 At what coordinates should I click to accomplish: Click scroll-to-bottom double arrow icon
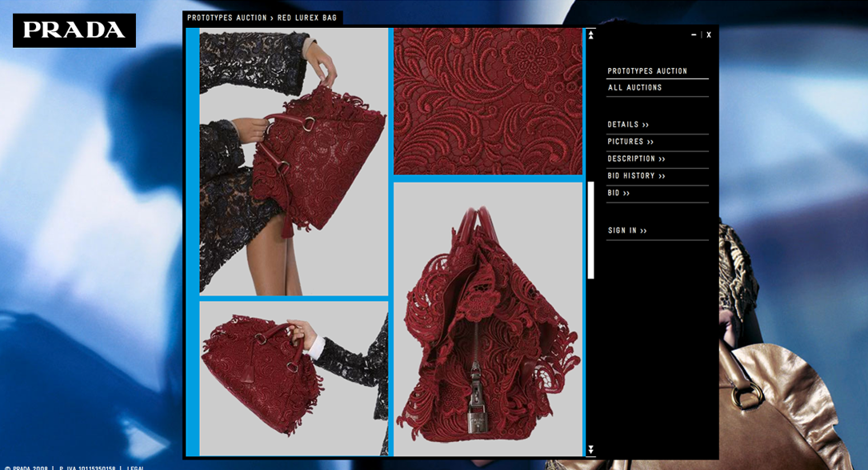point(590,449)
